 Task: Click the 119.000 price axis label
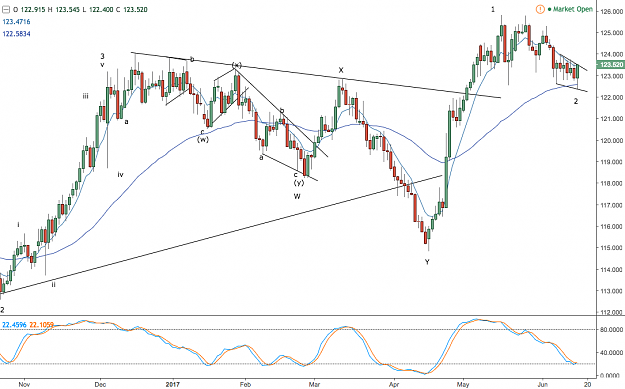611,162
